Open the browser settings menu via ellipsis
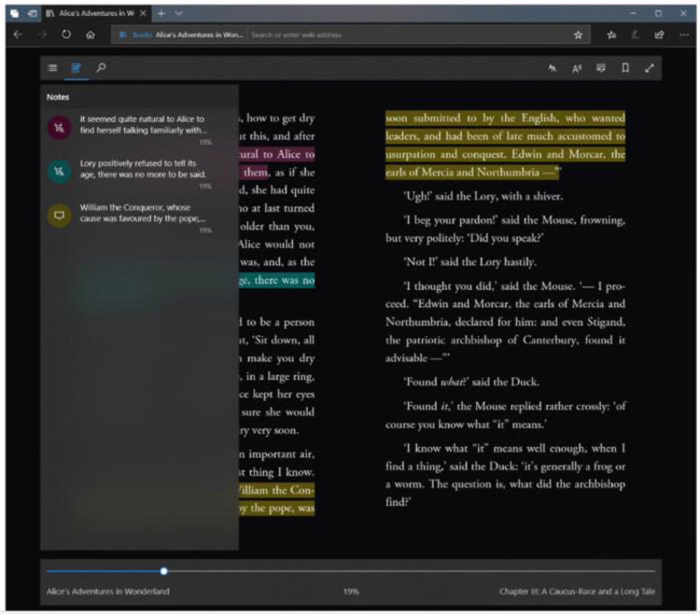 683,35
